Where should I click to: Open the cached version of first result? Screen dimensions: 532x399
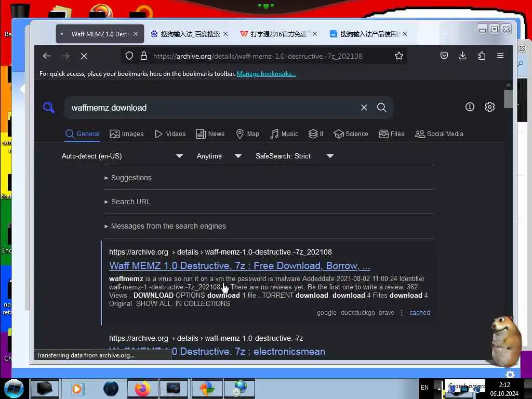[420, 312]
